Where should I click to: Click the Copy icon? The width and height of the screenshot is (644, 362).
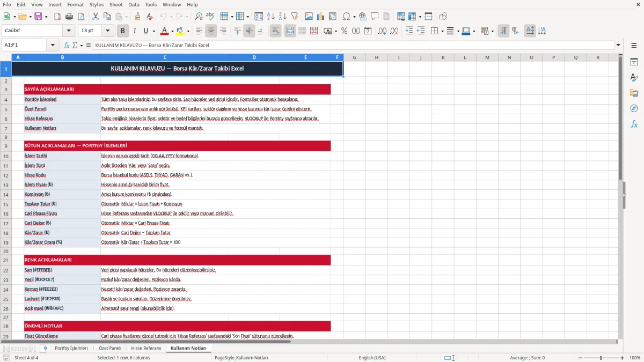[x=107, y=17]
